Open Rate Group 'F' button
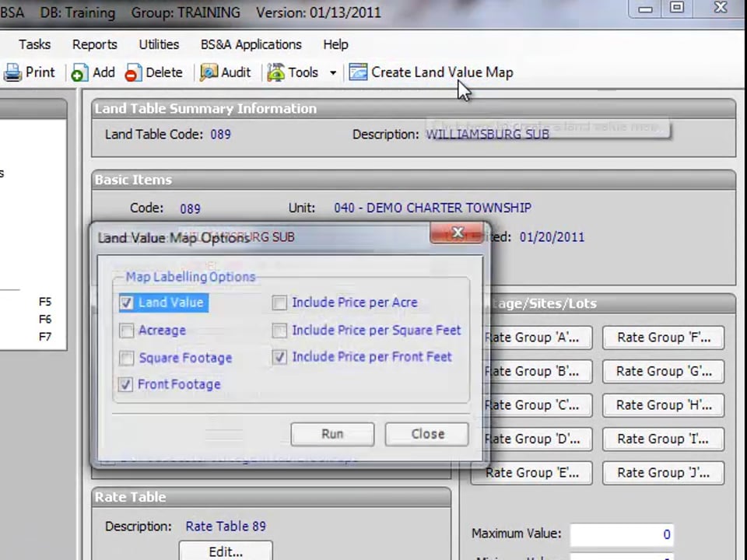 click(x=664, y=338)
